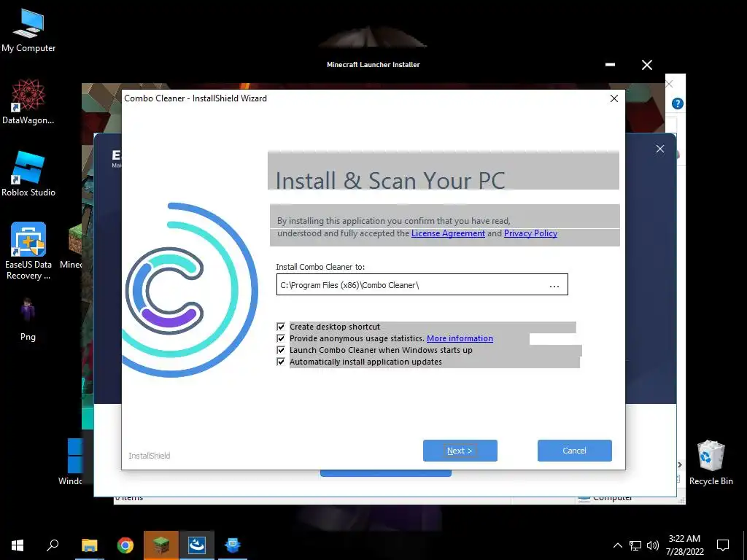This screenshot has height=560, width=747.
Task: Open the License Agreement link
Action: coord(448,233)
